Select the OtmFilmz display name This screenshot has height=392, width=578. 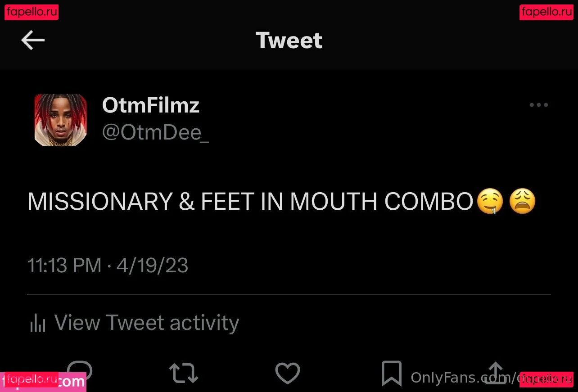pyautogui.click(x=151, y=105)
